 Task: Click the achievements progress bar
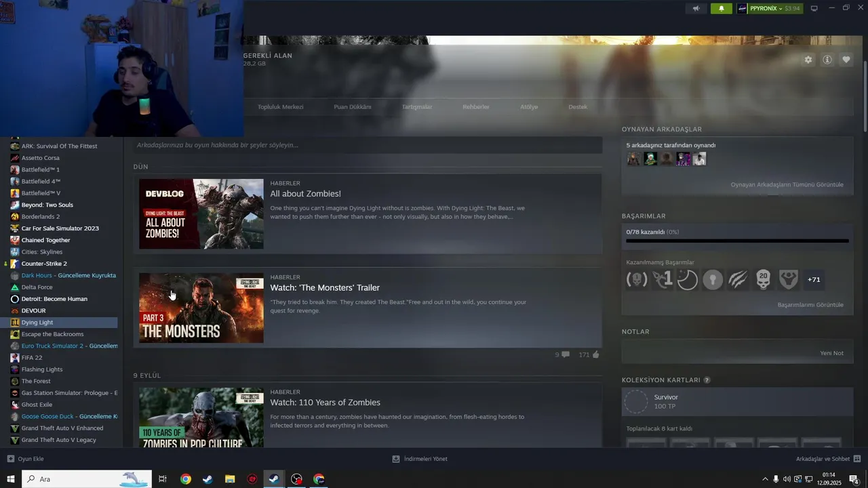pos(737,241)
